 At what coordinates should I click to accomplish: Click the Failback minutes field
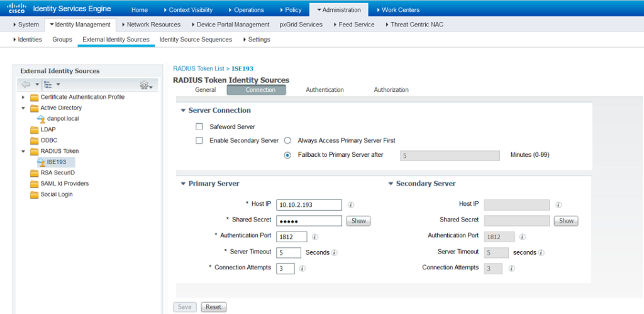pos(450,155)
